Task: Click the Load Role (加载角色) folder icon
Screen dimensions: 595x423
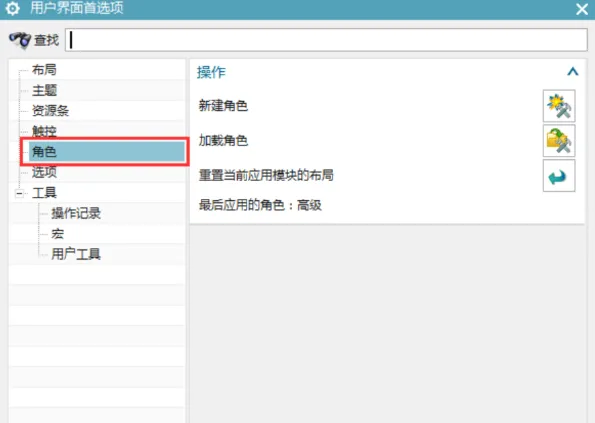Action: (559, 141)
